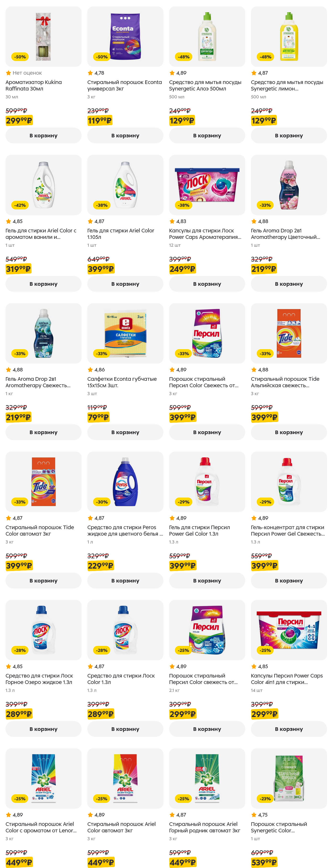333x868 pixels.
Task: Add Econta универсал 3кг powder to cart
Action: 125,135
